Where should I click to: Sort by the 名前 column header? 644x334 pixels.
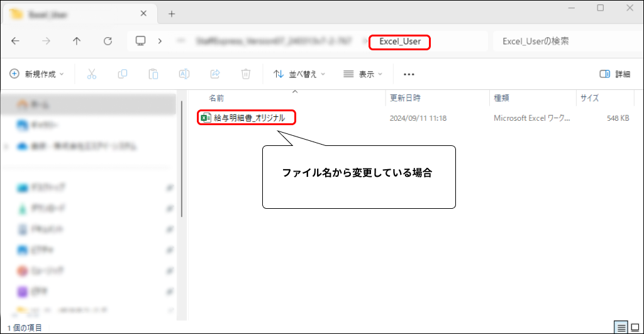tap(216, 98)
